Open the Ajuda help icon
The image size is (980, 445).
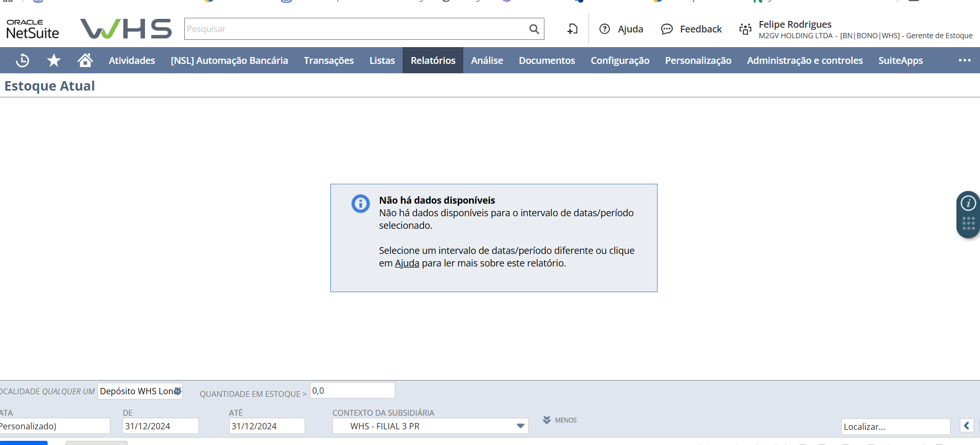pos(605,29)
